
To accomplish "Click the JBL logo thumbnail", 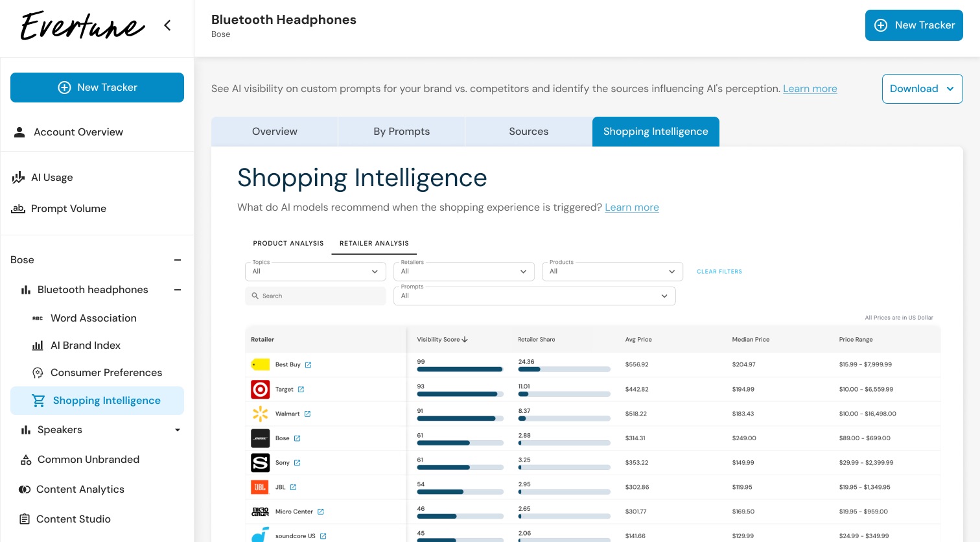I will pyautogui.click(x=260, y=487).
